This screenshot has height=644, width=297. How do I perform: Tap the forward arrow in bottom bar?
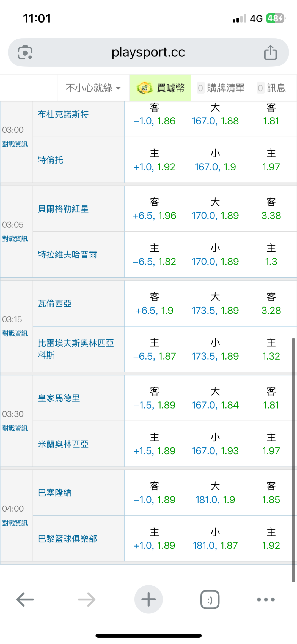pos(87,599)
